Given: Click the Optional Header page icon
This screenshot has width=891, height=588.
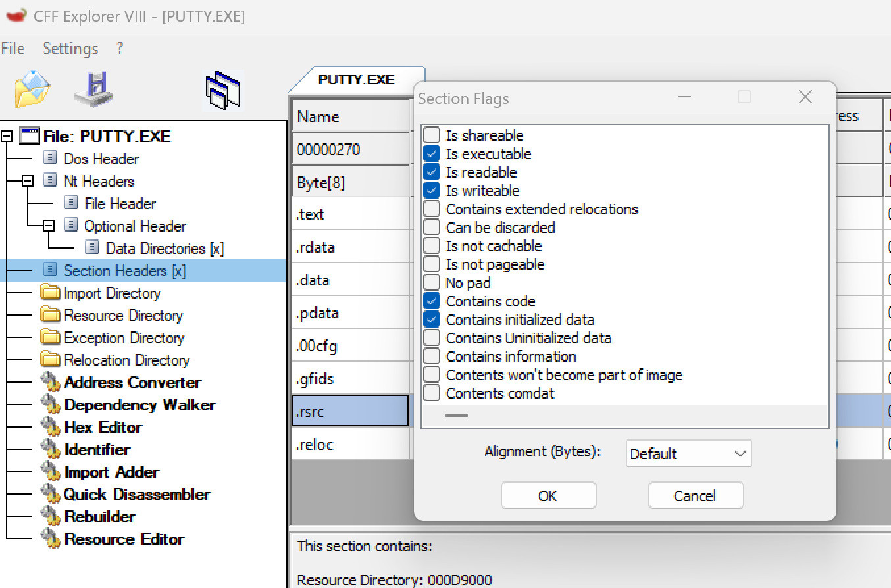Looking at the screenshot, I should [71, 226].
